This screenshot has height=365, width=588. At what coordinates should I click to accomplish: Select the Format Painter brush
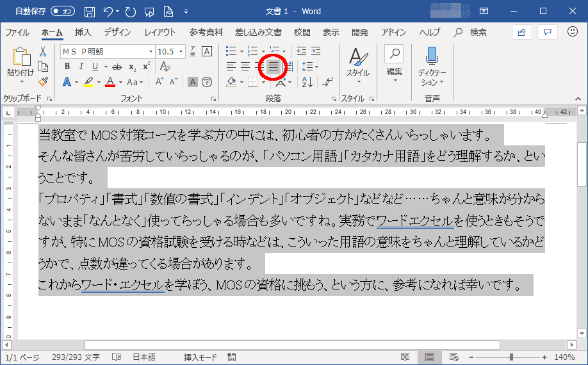pos(43,82)
